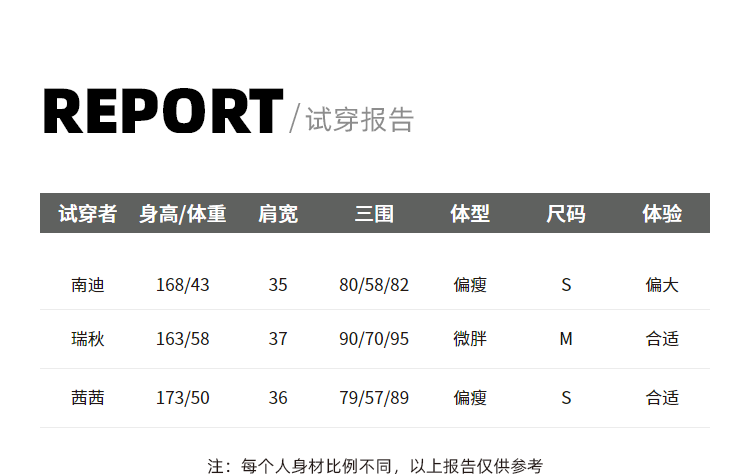
Task: Click the REPORT heading title
Action: 163,112
